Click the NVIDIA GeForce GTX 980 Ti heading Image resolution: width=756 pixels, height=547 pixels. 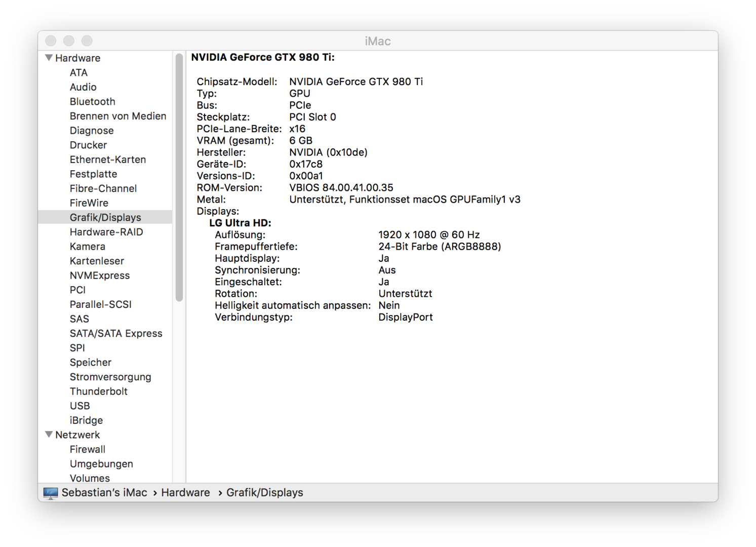point(263,57)
